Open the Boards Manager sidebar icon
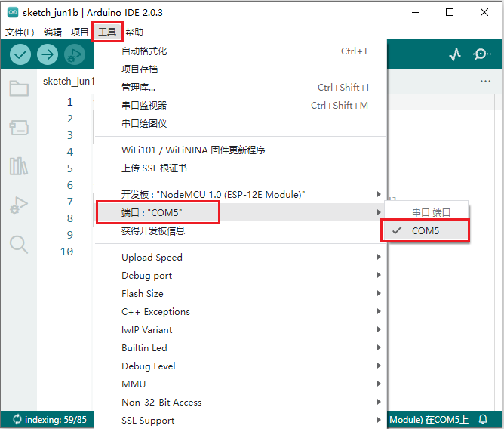This screenshot has height=429, width=504. pos(19,128)
